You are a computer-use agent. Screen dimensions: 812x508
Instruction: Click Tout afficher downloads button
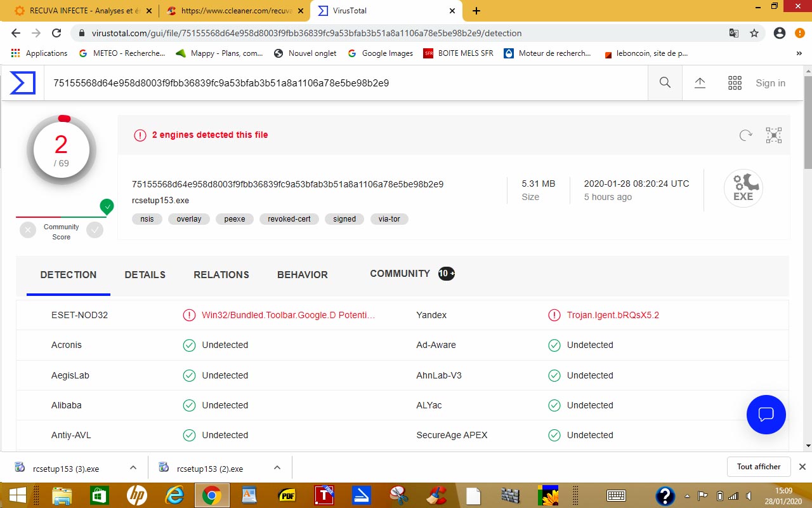pyautogui.click(x=759, y=467)
